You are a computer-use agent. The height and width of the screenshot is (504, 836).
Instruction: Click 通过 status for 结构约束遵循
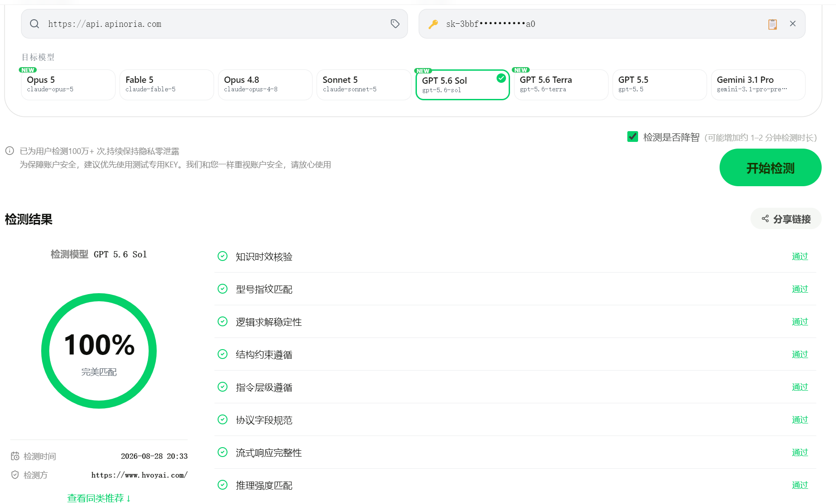(x=800, y=355)
